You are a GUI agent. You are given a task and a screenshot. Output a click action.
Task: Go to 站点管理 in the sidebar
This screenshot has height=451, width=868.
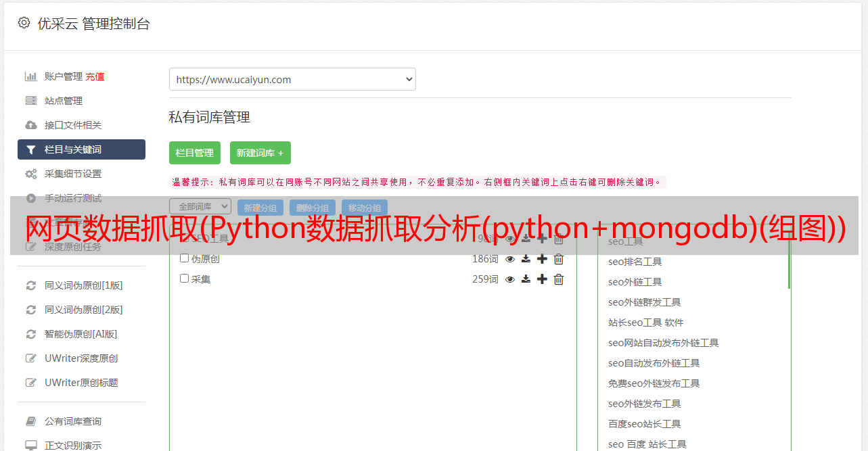(64, 101)
